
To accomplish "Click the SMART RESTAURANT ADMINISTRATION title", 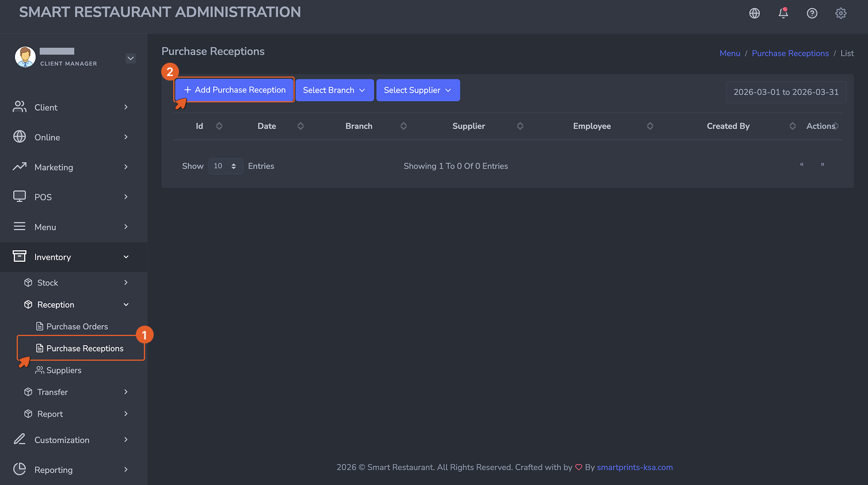I will click(160, 12).
